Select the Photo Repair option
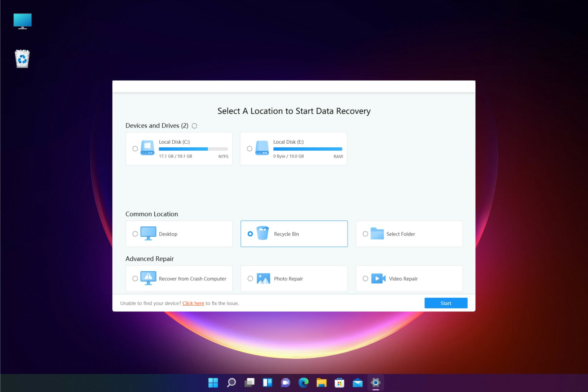Screen dimensions: 588x392 (x=250, y=278)
